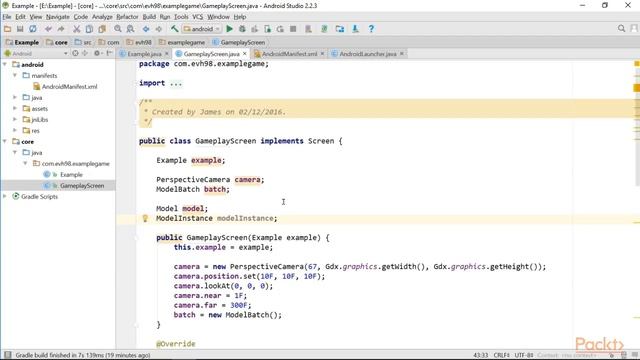Image resolution: width=640 pixels, height=360 pixels.
Task: Collapse the com.evh98.examplegame package node
Action: (25, 163)
